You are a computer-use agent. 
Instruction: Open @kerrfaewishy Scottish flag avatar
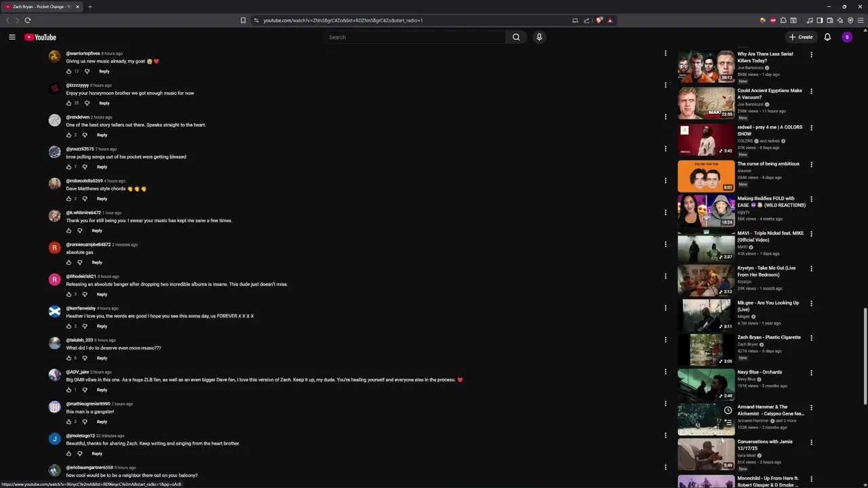click(54, 311)
